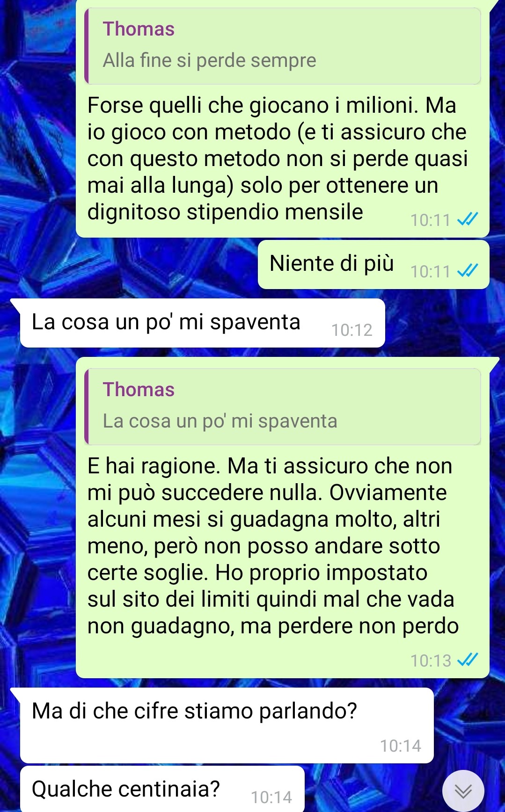The height and width of the screenshot is (812, 505).
Task: Tap the name Thomas in the first quoted reply
Action: (139, 29)
